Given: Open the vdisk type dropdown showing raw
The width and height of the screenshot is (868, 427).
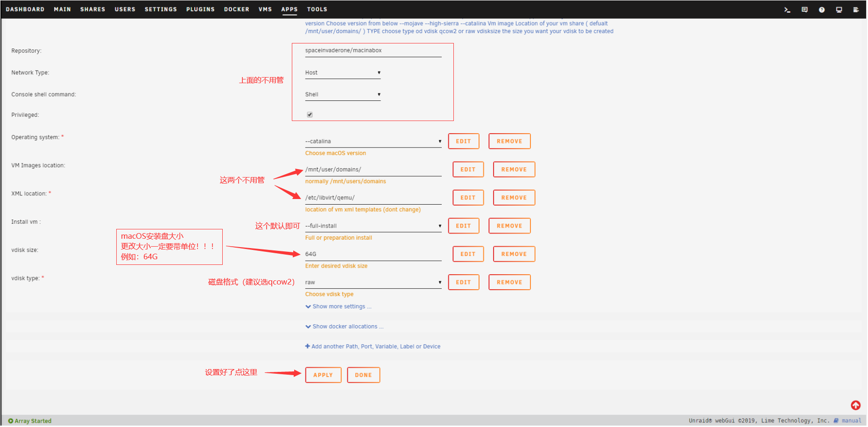Looking at the screenshot, I should [373, 283].
